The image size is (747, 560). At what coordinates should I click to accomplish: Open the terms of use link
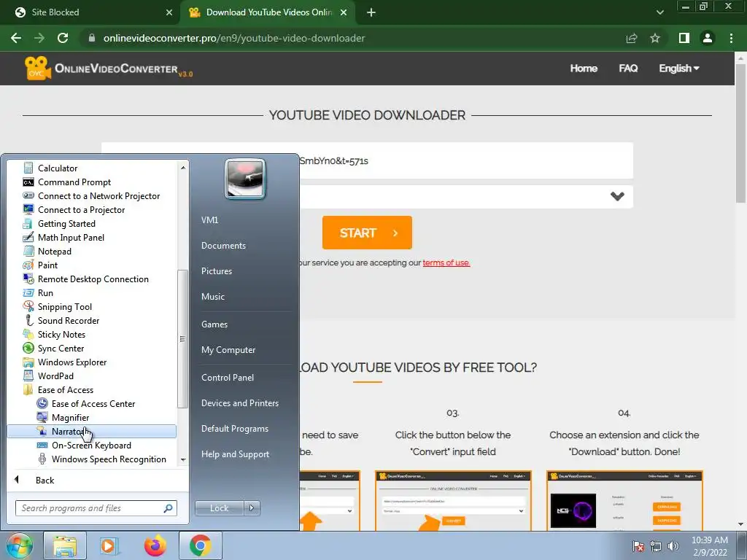(446, 262)
